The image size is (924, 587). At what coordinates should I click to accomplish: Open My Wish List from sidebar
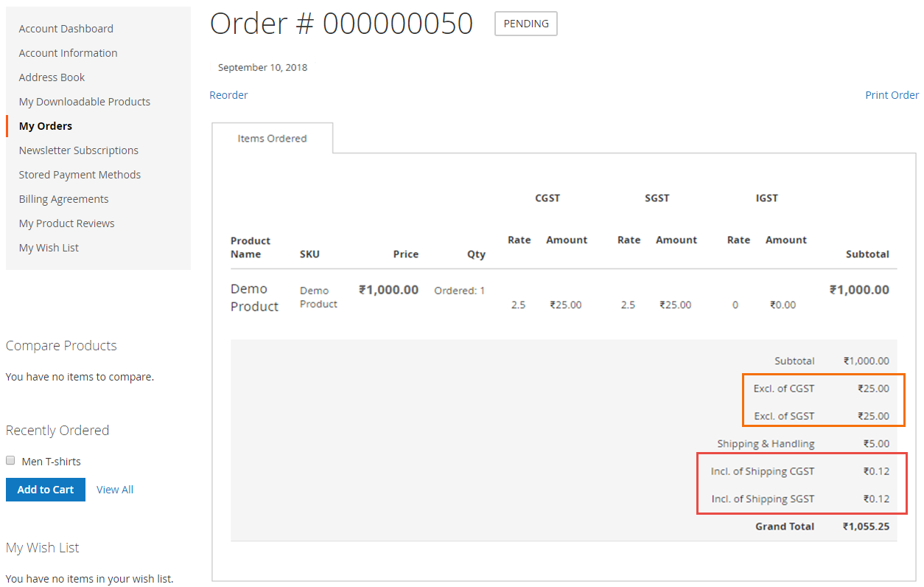49,247
